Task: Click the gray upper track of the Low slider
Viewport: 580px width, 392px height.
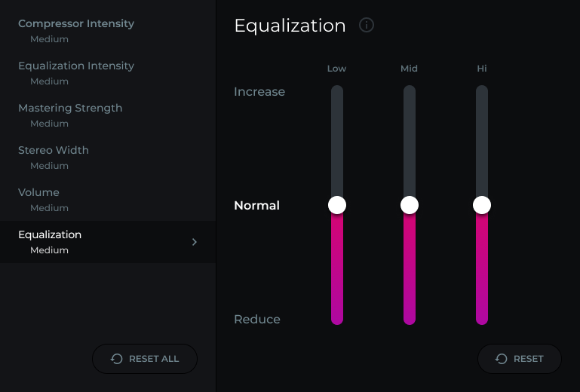Action: (x=337, y=140)
